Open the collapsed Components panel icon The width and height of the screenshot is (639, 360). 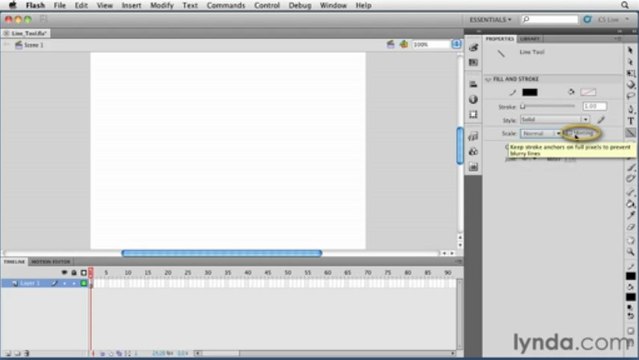pyautogui.click(x=473, y=151)
